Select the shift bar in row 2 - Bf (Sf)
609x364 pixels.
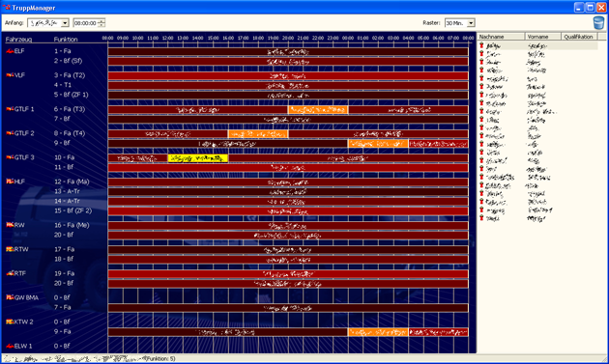pyautogui.click(x=288, y=62)
